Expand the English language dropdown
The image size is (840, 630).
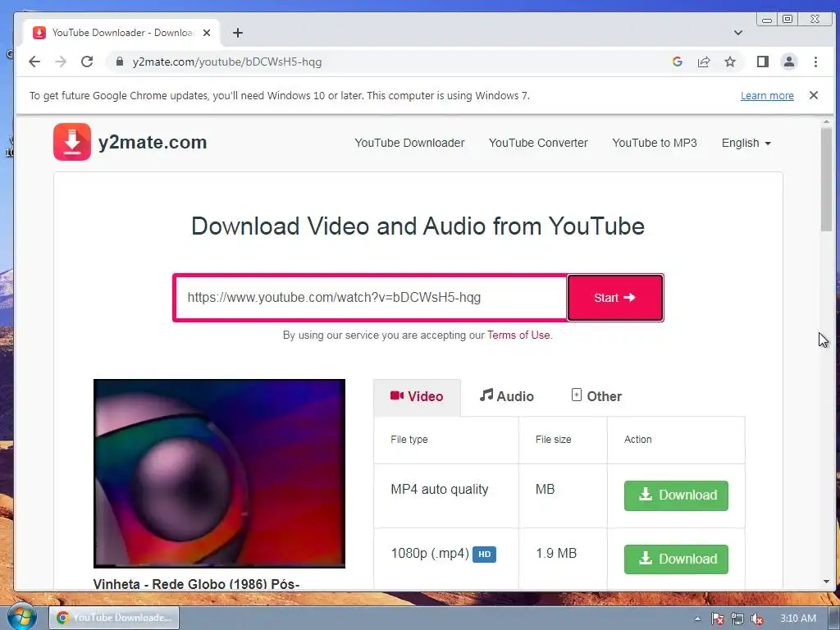746,143
